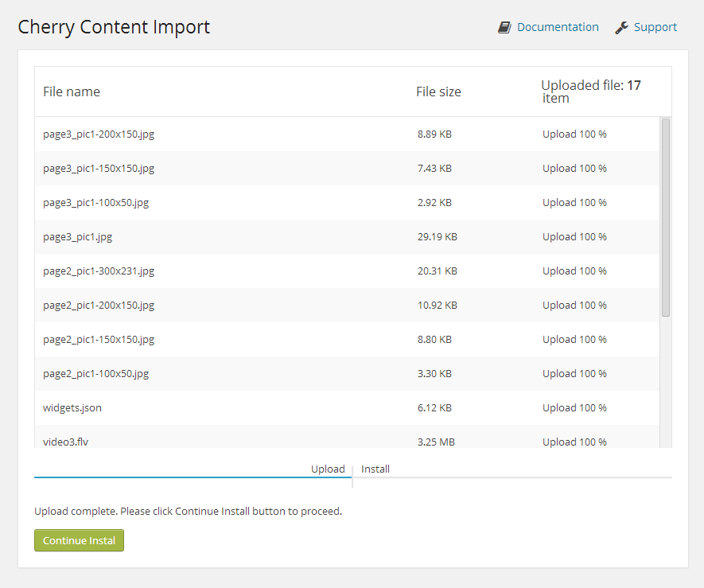Screen dimensions: 704x588
Task: Click the Support wrench icon
Action: (621, 27)
